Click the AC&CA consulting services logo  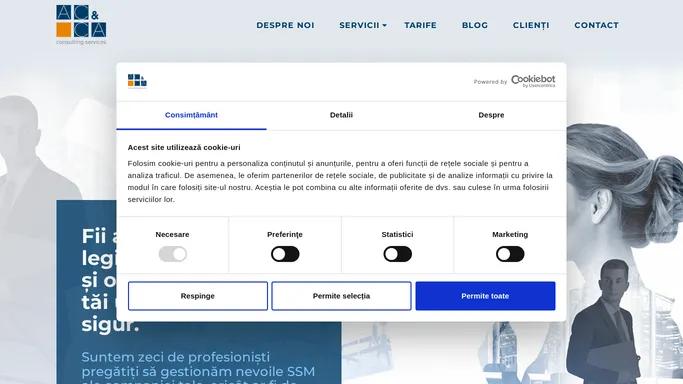[x=81, y=25]
